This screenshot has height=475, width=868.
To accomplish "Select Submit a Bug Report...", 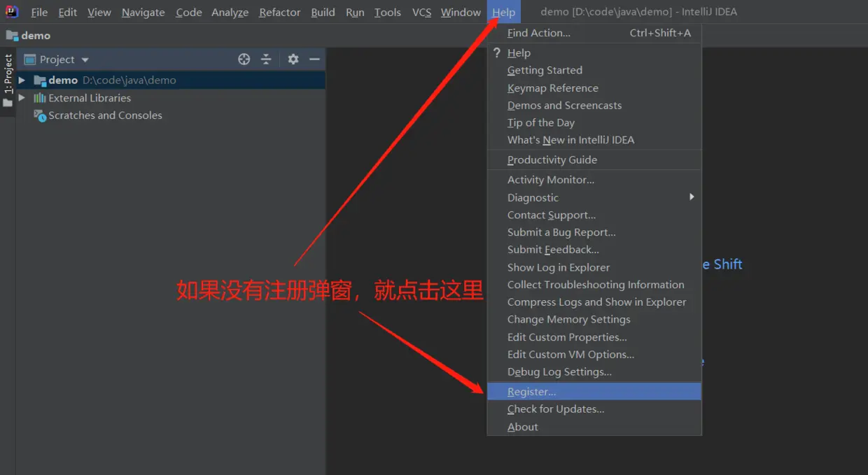I will [594, 232].
